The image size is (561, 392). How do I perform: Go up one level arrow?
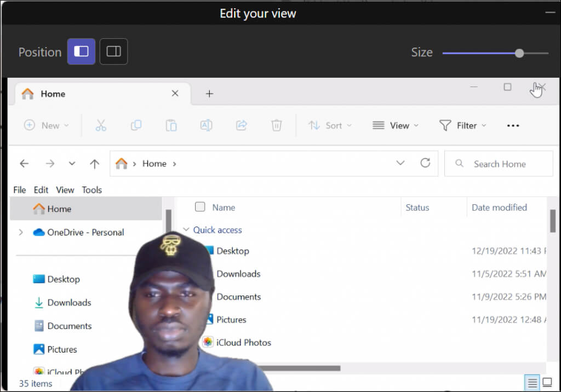94,164
